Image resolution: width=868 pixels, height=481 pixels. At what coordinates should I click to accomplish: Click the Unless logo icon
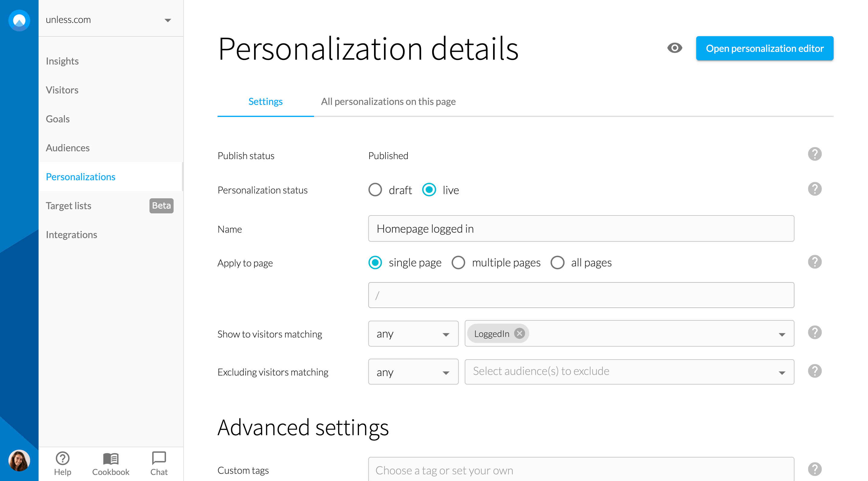pyautogui.click(x=19, y=20)
